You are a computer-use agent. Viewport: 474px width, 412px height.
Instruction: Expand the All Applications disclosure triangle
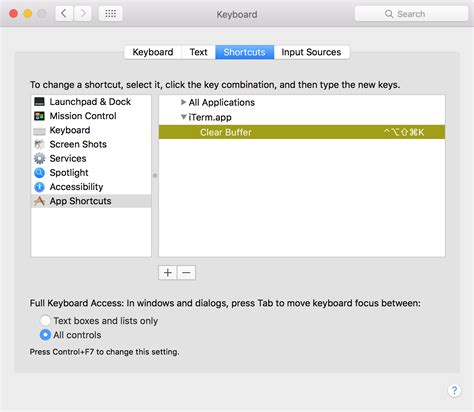pos(183,102)
